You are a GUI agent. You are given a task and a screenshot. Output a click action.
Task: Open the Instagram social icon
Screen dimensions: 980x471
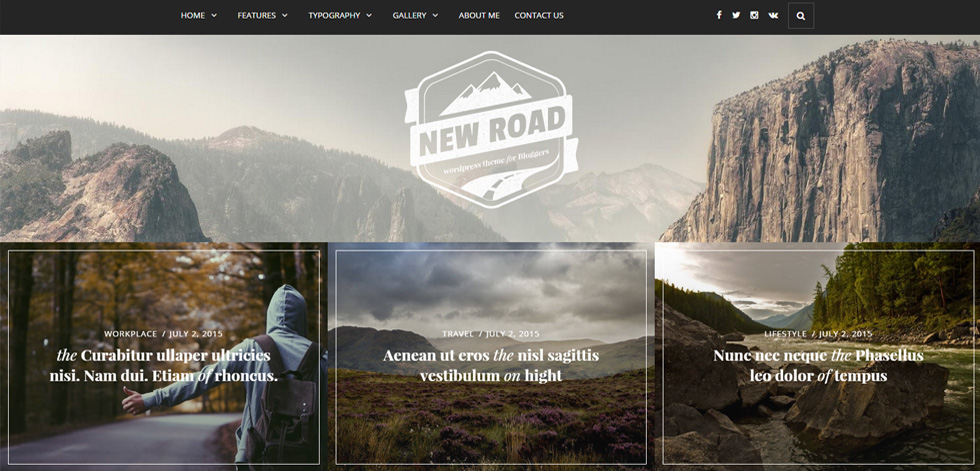754,15
